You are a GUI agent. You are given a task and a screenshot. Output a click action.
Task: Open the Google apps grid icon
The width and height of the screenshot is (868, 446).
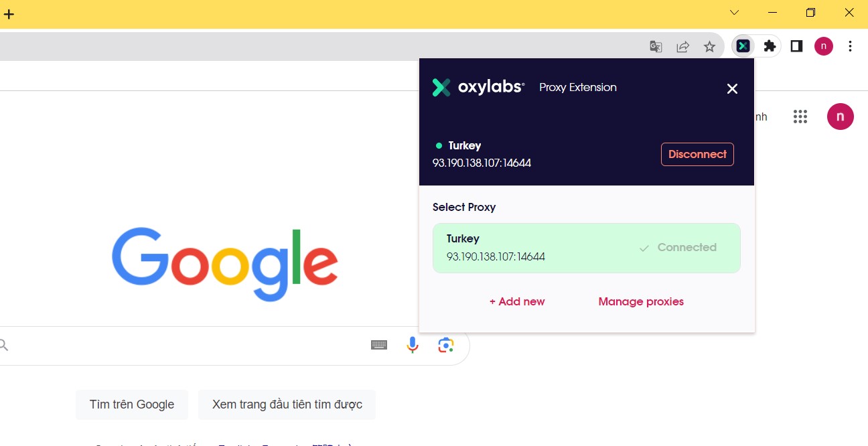800,117
